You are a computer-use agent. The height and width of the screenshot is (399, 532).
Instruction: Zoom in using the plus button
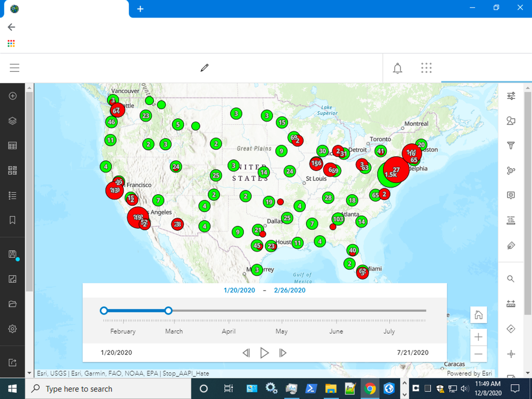478,337
